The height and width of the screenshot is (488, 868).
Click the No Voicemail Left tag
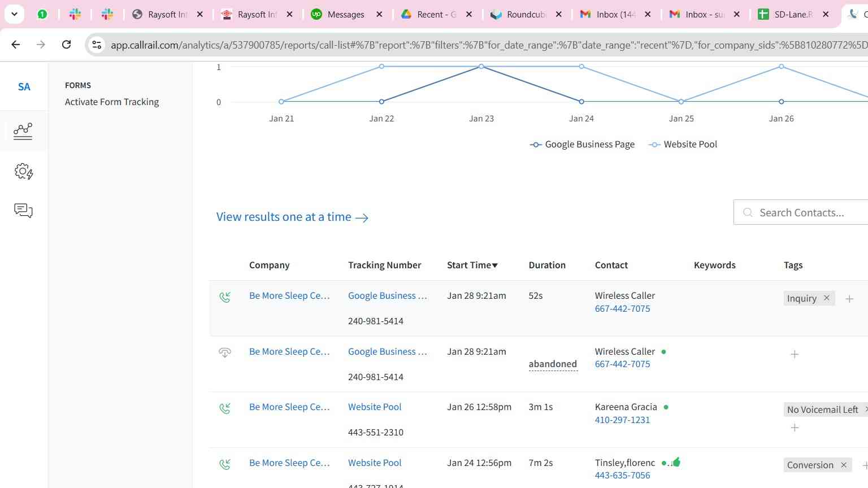click(x=822, y=409)
